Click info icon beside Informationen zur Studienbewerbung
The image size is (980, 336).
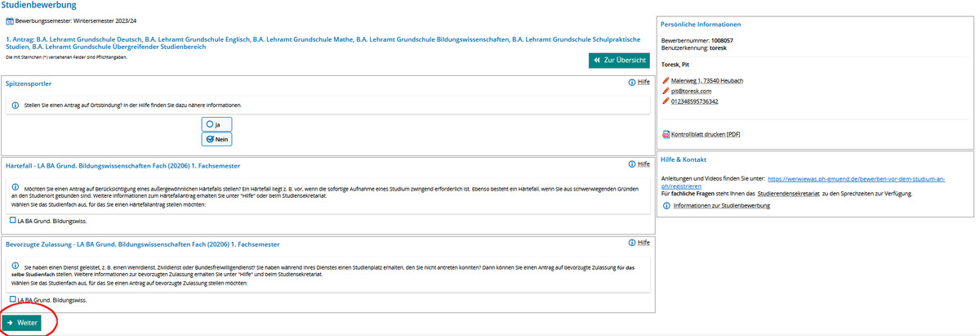pyautogui.click(x=667, y=206)
